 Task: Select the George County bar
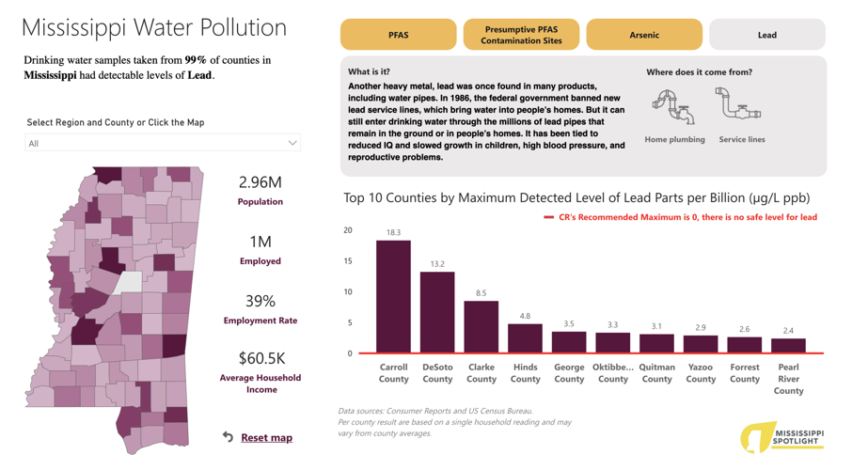point(569,342)
